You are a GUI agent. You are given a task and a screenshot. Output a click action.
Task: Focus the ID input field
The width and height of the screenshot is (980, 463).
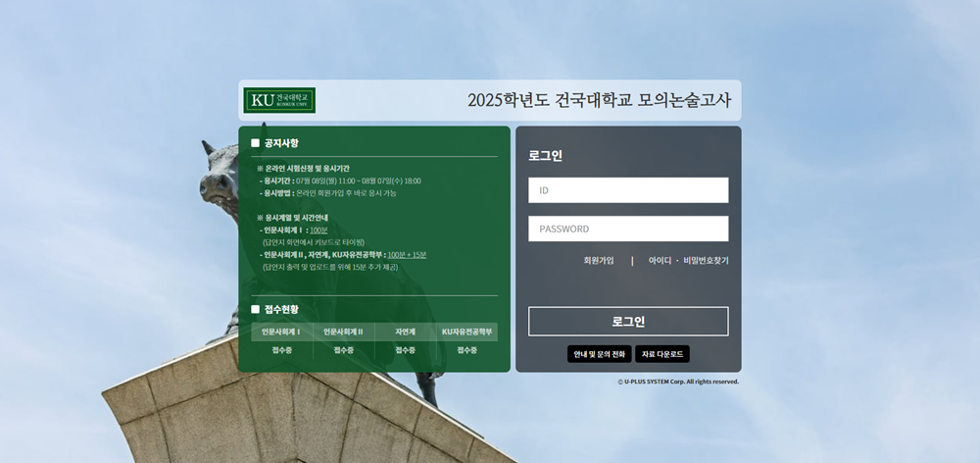628,190
